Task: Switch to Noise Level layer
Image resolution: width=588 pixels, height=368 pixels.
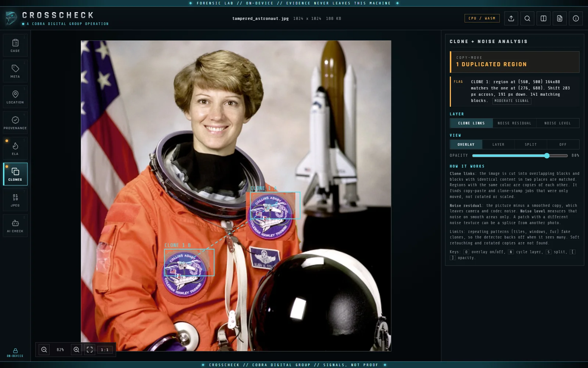Action: pos(557,123)
